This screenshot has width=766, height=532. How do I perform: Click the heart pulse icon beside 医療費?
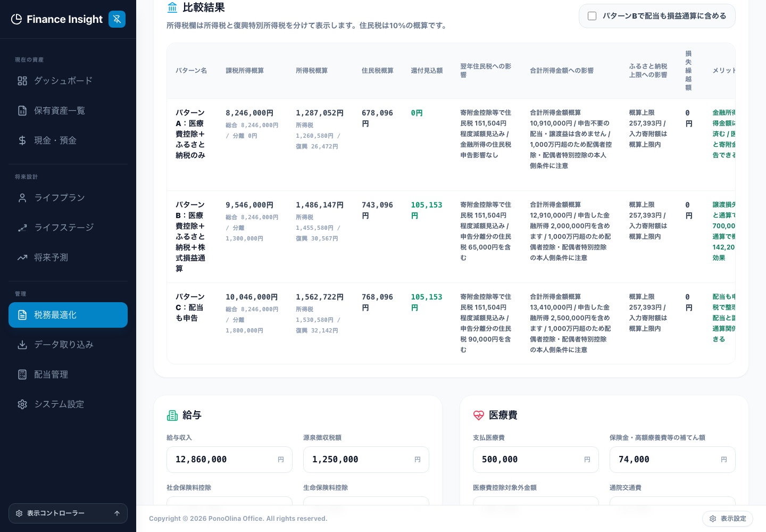479,415
